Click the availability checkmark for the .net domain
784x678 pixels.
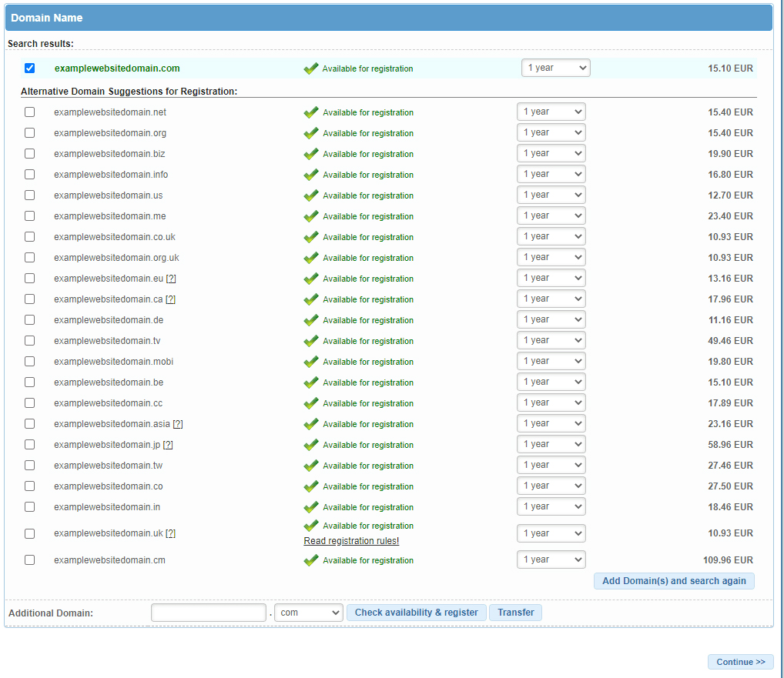click(311, 112)
